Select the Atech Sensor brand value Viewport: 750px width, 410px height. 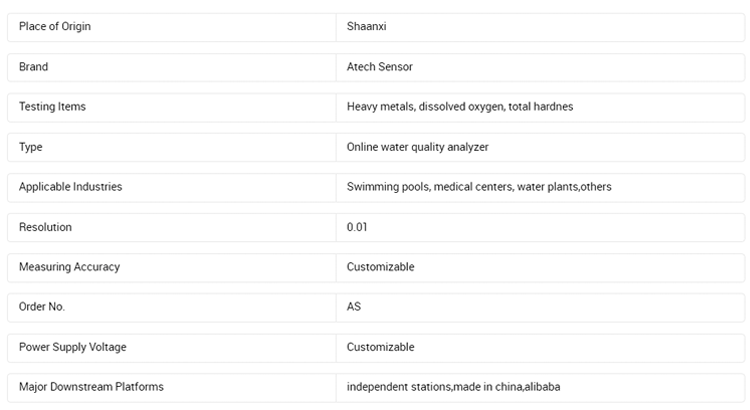(x=380, y=66)
